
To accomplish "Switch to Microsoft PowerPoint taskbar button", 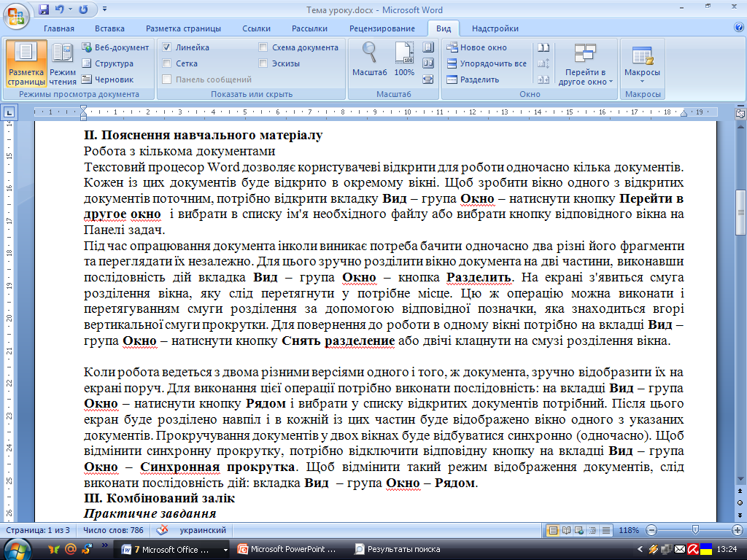I will coord(287,550).
